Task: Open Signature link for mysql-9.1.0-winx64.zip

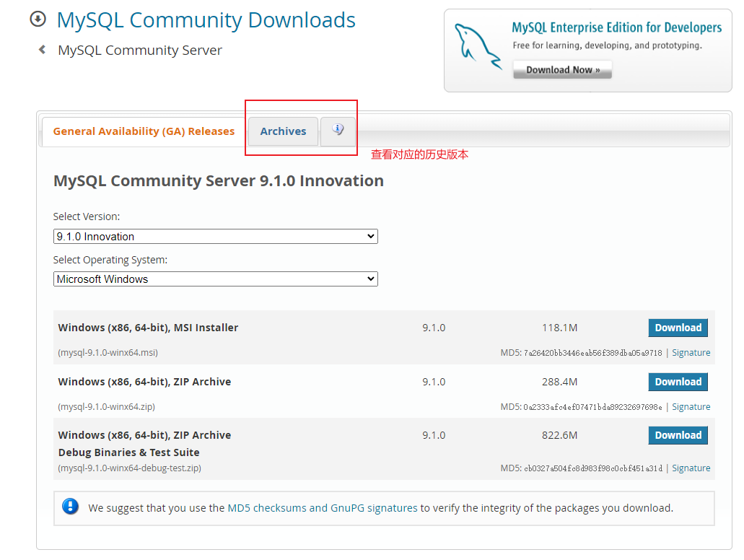Action: (691, 407)
